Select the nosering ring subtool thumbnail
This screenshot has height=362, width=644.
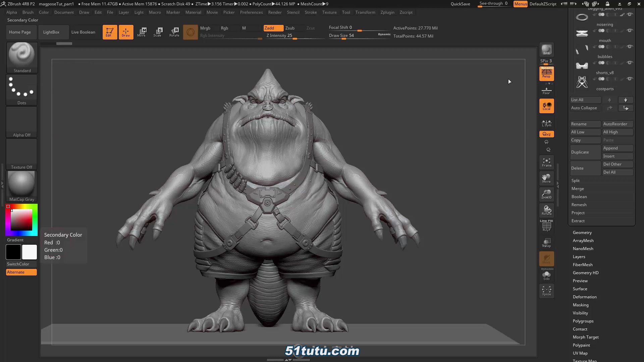click(582, 17)
